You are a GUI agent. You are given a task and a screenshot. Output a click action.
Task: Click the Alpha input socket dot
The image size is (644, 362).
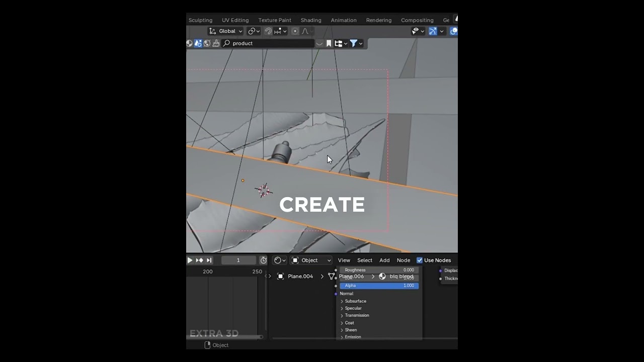coord(336,286)
